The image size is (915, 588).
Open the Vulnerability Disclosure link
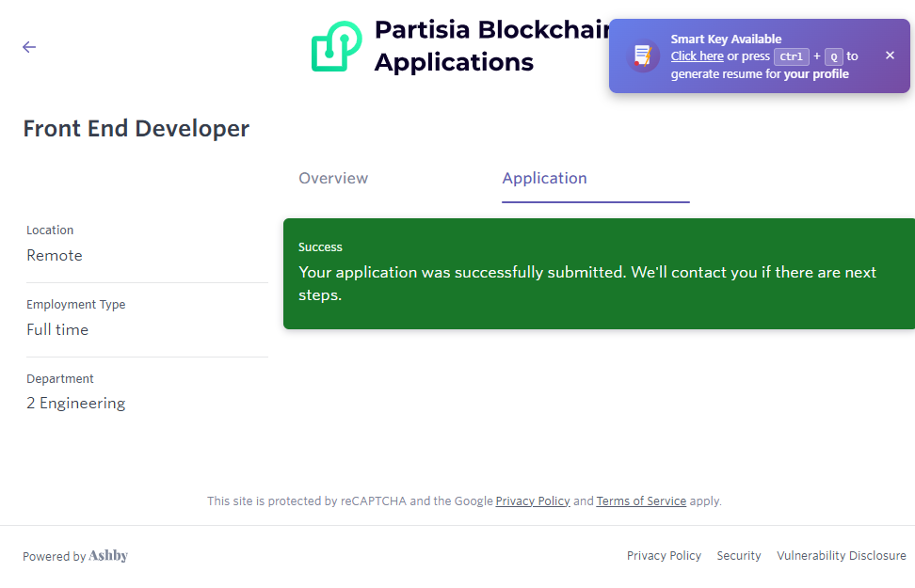tap(841, 556)
